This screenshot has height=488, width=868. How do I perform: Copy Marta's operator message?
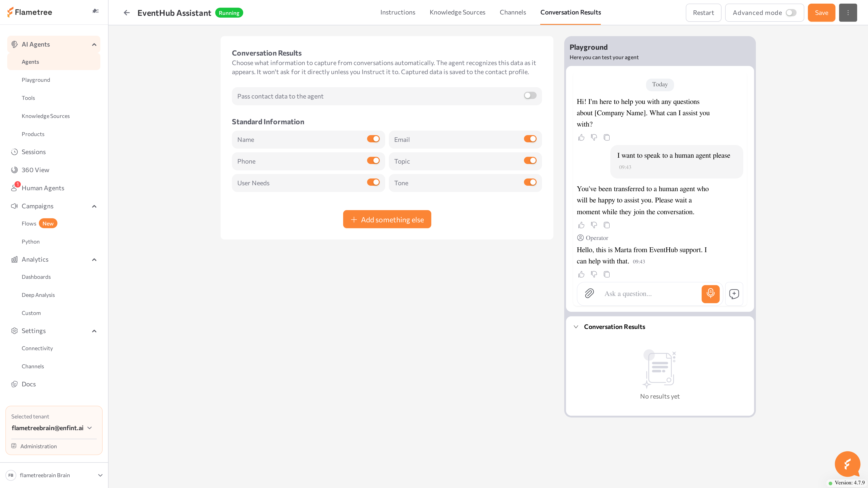click(607, 274)
